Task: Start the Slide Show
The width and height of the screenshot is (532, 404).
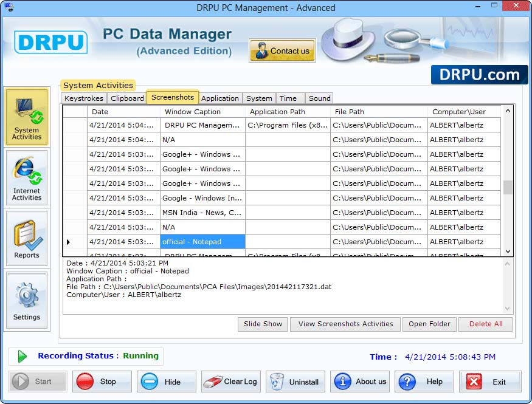Action: coord(263,324)
